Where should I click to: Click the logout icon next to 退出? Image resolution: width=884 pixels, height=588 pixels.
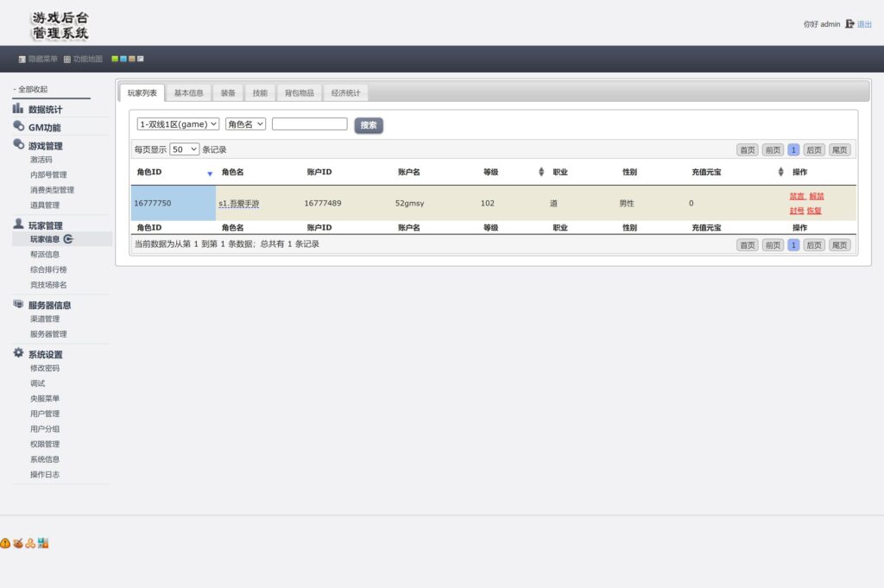pyautogui.click(x=849, y=24)
